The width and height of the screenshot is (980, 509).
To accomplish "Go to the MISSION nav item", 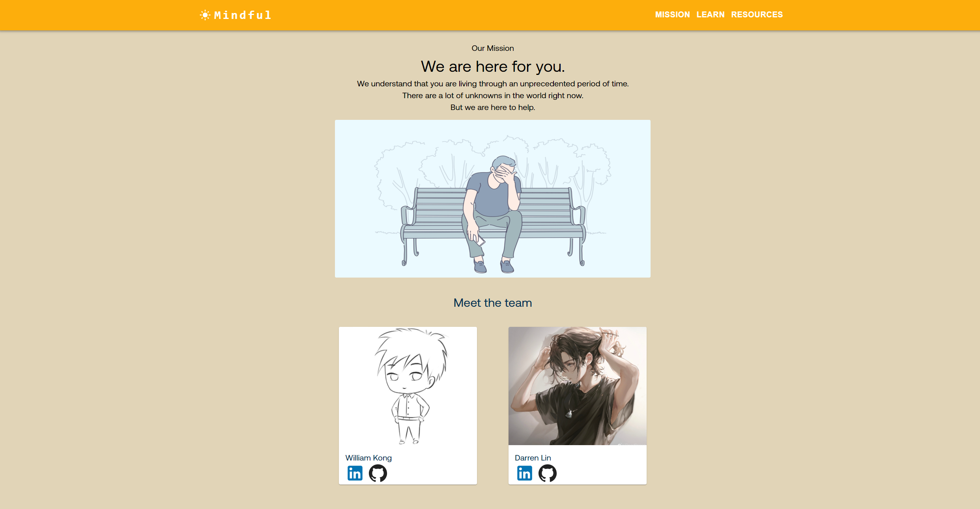I will (672, 15).
